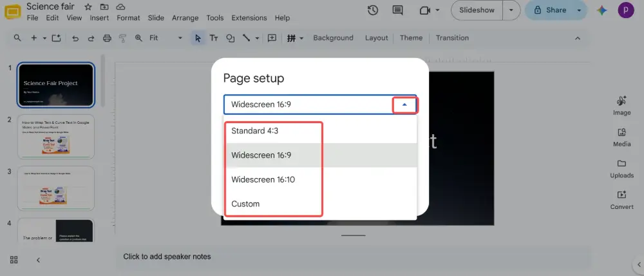The image size is (644, 276).
Task: Check the cloud save status icon
Action: tap(120, 7)
